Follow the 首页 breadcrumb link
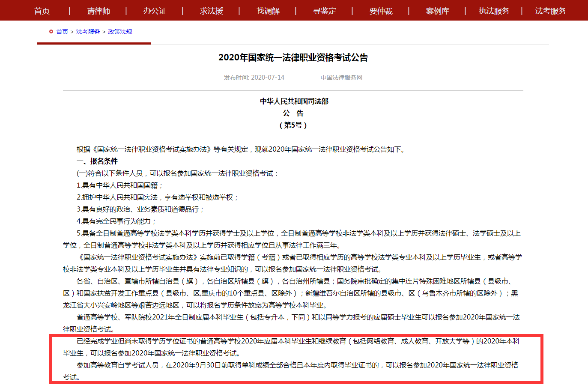Viewport: 588px width, 385px height. click(x=62, y=32)
